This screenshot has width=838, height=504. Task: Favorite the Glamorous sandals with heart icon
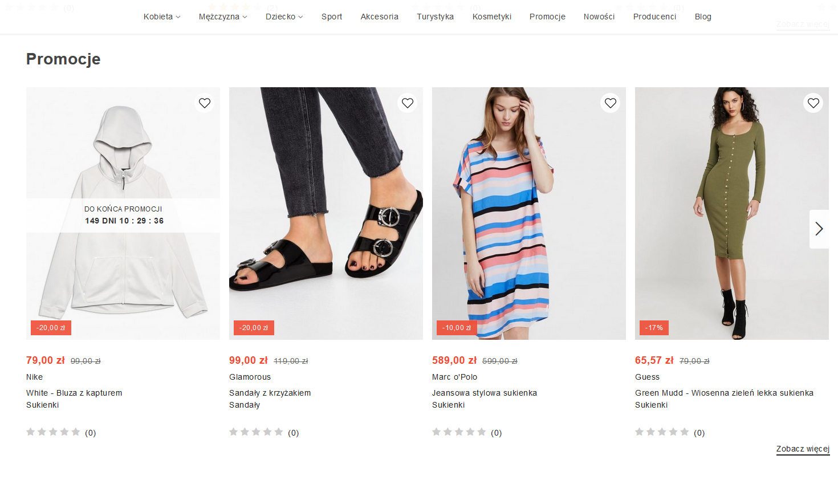tap(408, 103)
